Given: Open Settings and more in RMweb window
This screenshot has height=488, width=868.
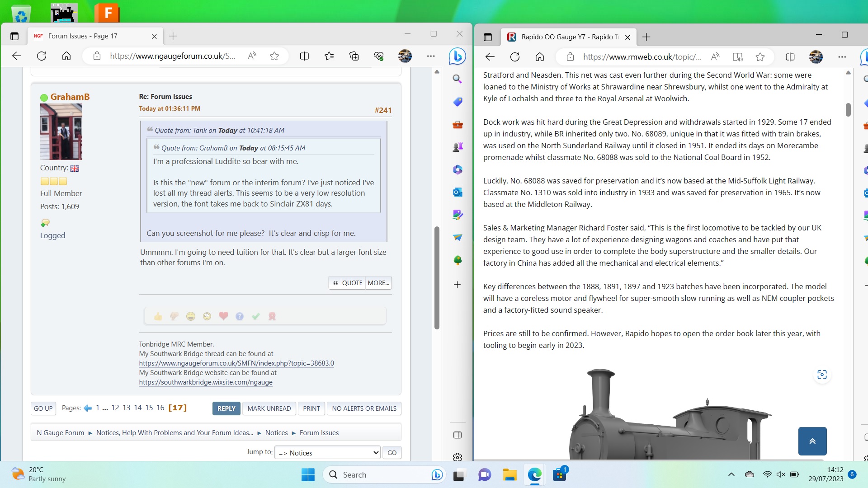Looking at the screenshot, I should click(x=842, y=57).
